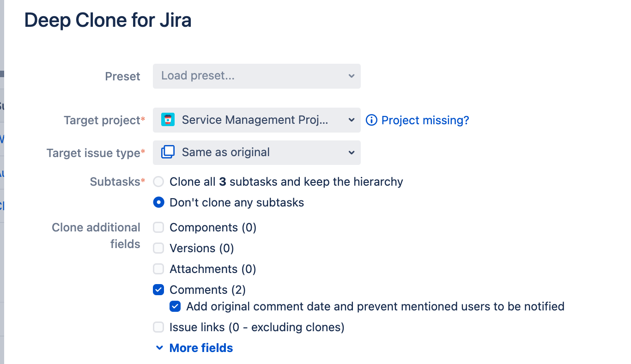This screenshot has width=631, height=364.
Task: Uncheck the Comments option
Action: click(158, 290)
